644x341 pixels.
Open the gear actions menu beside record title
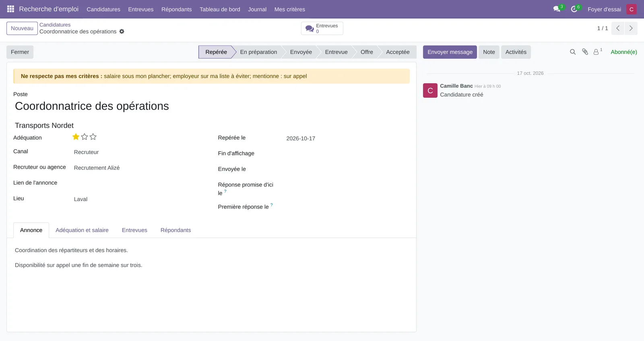click(x=122, y=31)
